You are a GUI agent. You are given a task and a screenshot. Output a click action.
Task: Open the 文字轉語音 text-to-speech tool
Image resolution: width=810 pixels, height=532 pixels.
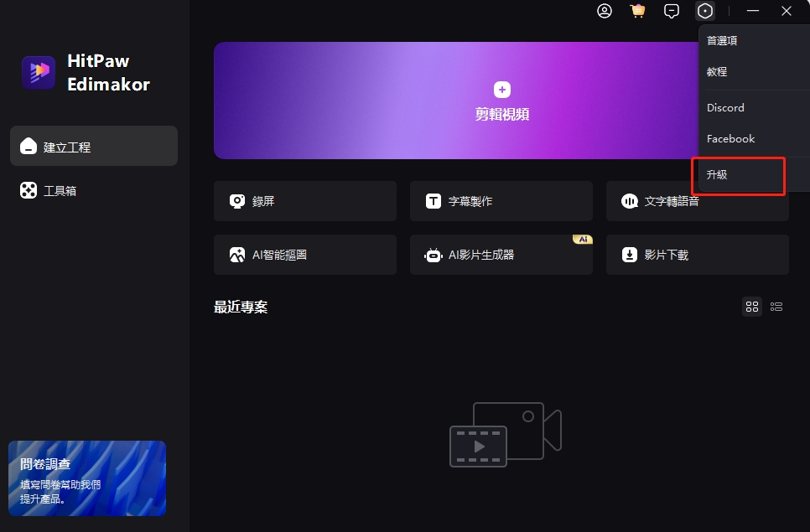(697, 201)
